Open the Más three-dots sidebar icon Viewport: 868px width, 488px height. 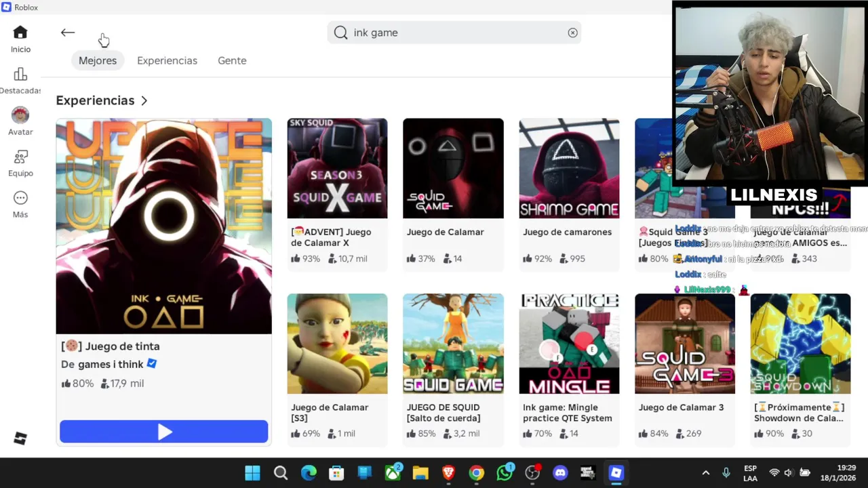20,198
